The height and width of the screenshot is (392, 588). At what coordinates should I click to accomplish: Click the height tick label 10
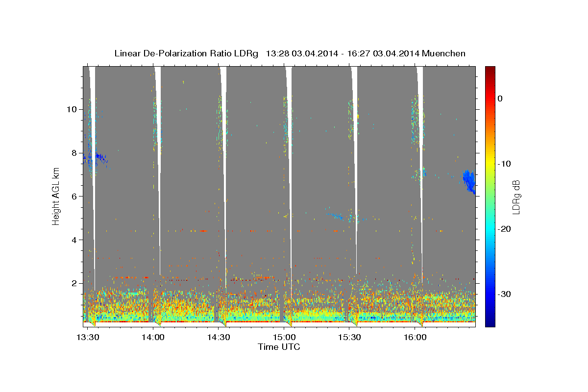coord(72,109)
